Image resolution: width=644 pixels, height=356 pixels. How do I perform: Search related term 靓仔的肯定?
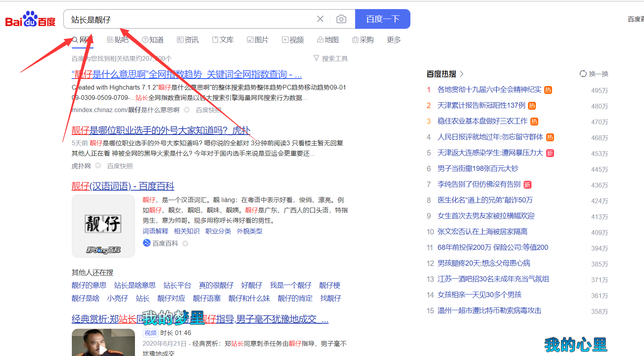(x=295, y=298)
